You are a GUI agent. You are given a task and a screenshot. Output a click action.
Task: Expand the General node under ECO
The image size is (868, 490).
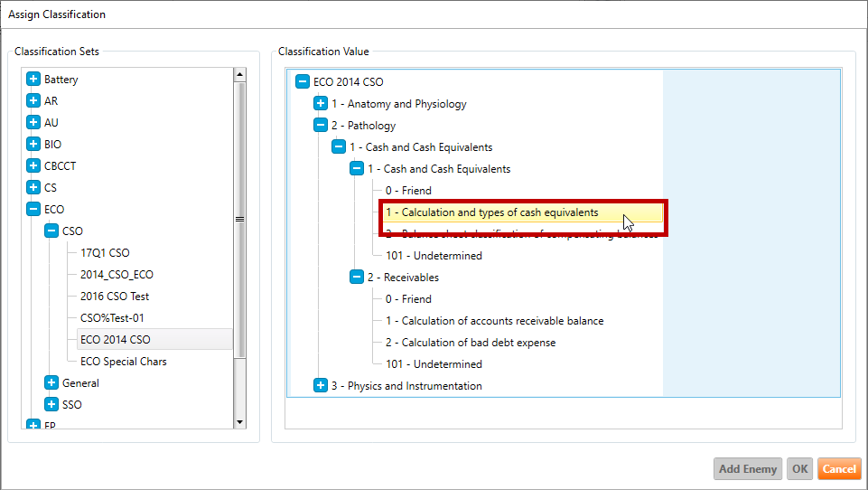(51, 383)
